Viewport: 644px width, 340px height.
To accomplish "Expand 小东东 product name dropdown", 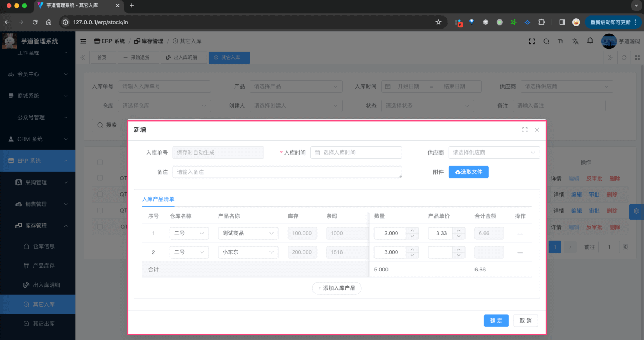I will (248, 252).
